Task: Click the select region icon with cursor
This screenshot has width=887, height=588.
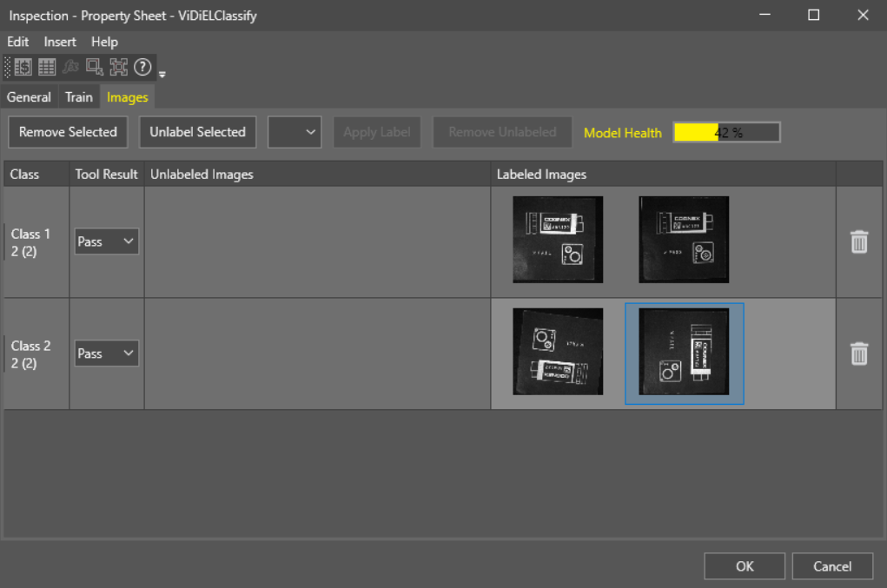Action: (95, 67)
